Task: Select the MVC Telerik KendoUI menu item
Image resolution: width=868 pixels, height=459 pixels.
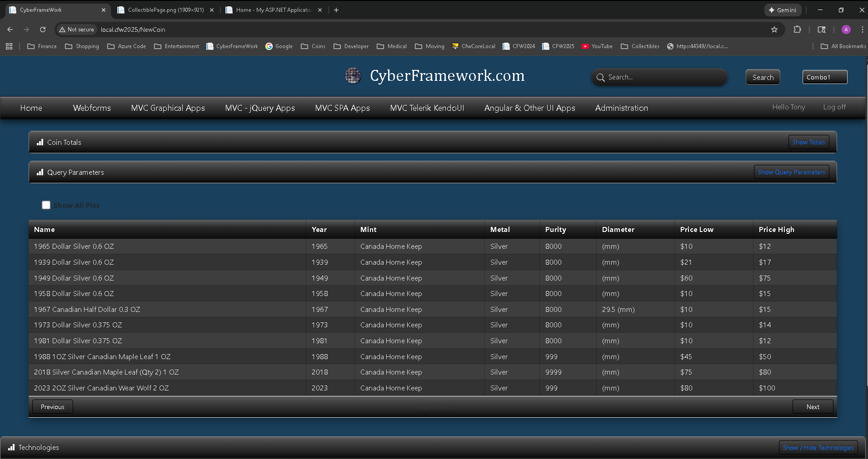Action: pyautogui.click(x=427, y=108)
